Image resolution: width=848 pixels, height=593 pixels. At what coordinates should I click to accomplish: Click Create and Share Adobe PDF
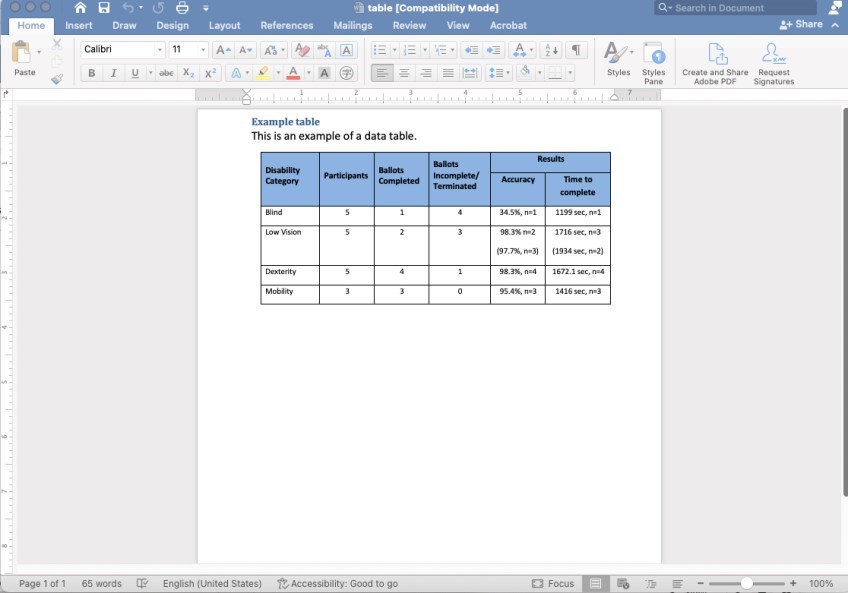[x=715, y=62]
